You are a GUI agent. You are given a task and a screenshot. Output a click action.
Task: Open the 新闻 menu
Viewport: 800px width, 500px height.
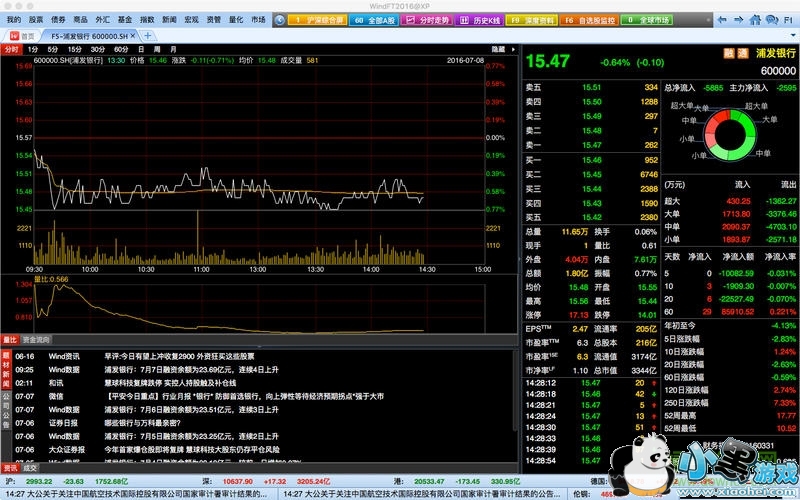[169, 19]
